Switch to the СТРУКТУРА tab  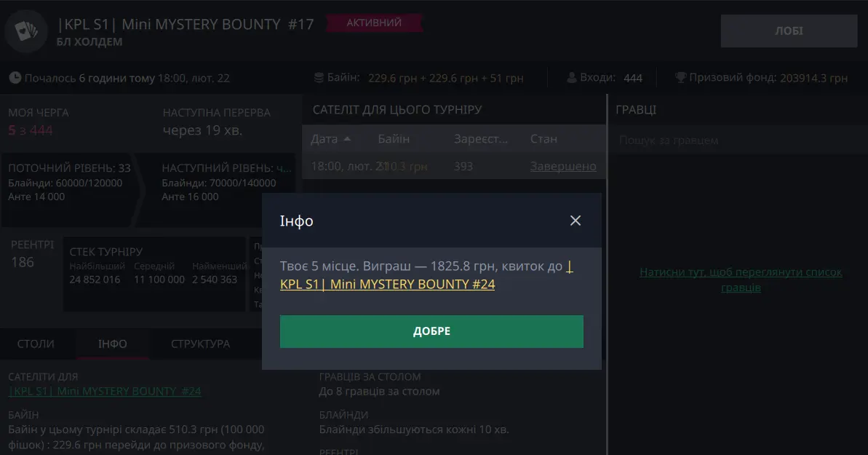(x=200, y=344)
